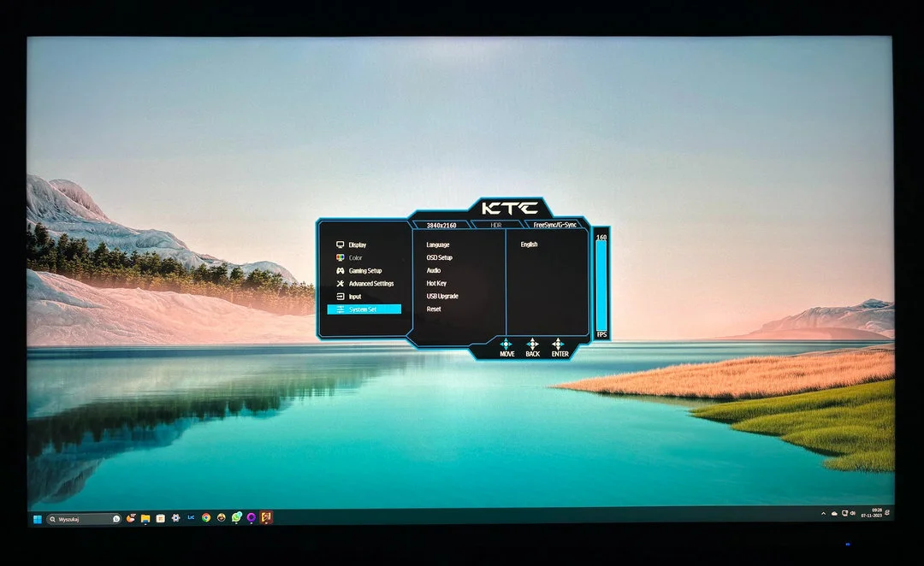The image size is (924, 566).
Task: Choose USB Upgrade from the list
Action: 442,297
